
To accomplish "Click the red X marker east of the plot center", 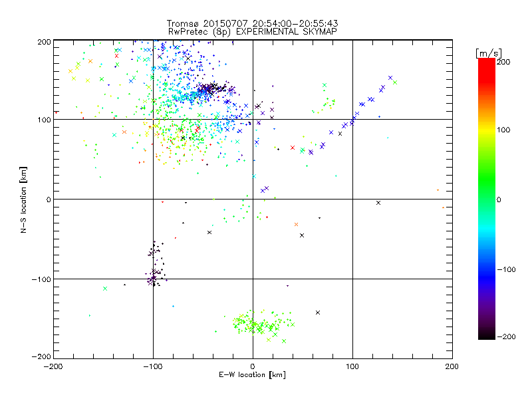I will 293,148.
